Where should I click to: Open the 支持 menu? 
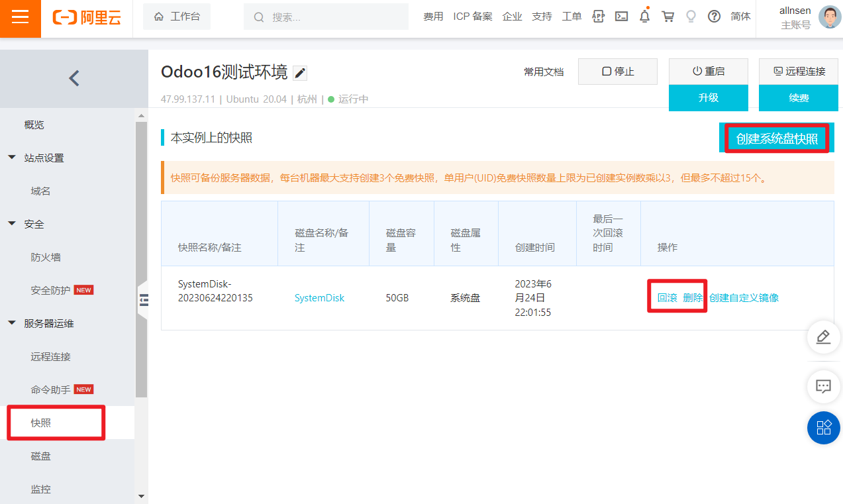tap(542, 17)
